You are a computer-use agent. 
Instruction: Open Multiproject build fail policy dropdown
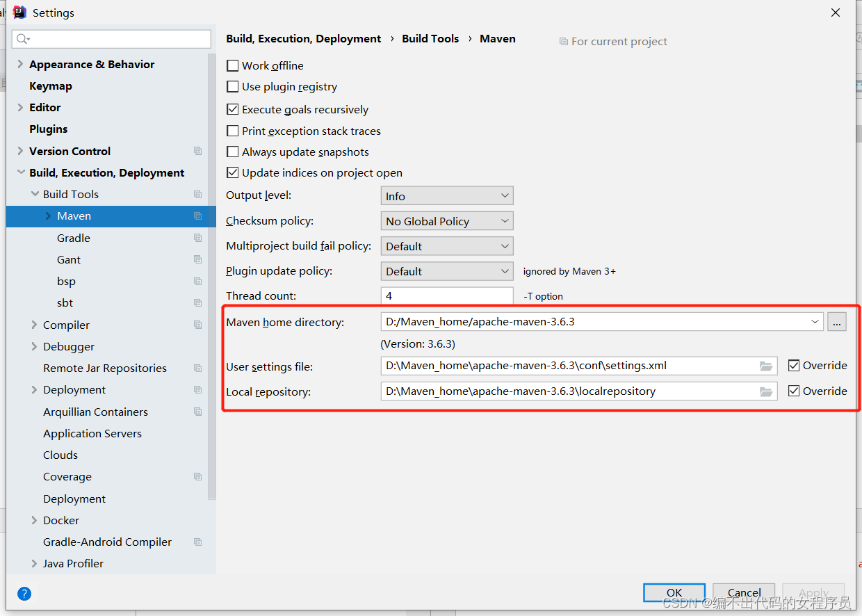[x=447, y=246]
